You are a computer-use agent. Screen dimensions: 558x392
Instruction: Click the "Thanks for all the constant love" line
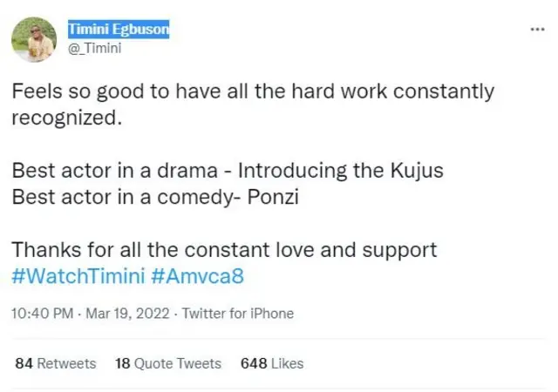(223, 250)
